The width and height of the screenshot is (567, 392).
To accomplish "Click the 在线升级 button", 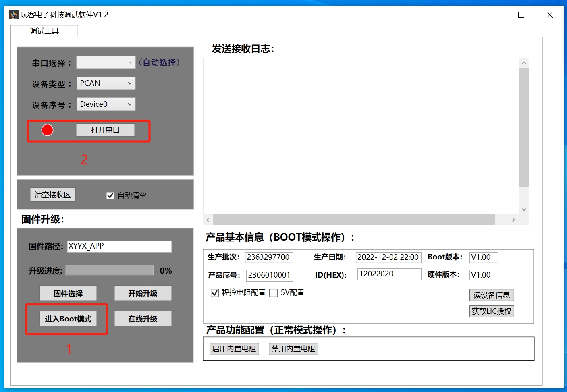I will tap(143, 319).
